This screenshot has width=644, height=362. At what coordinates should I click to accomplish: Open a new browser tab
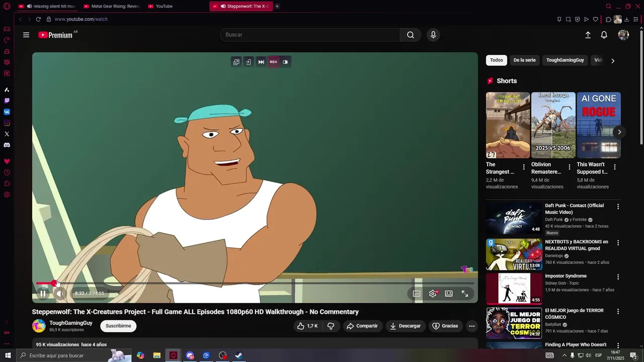tap(277, 6)
